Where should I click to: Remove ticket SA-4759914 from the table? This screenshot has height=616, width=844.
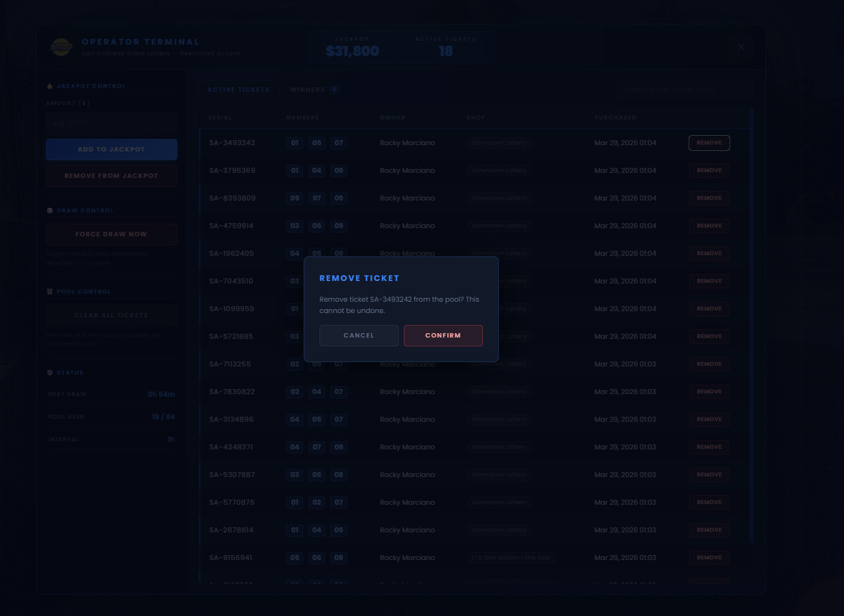pos(709,226)
